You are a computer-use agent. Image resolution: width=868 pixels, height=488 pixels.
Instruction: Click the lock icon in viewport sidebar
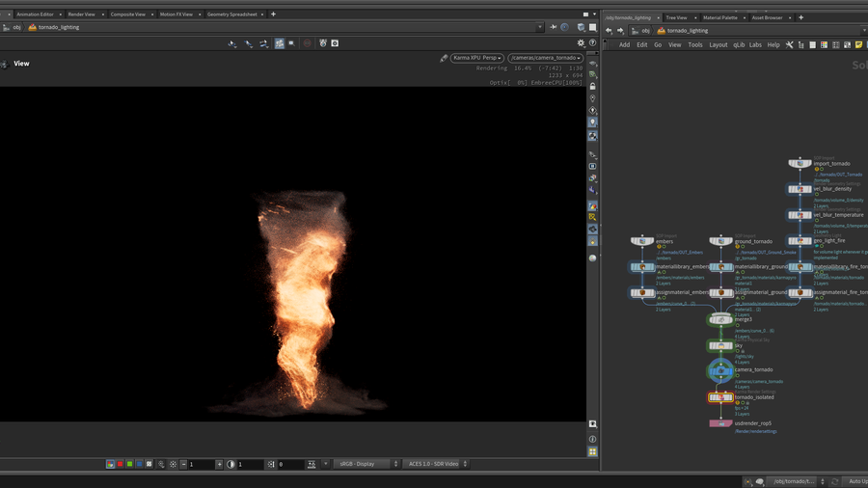pyautogui.click(x=592, y=86)
